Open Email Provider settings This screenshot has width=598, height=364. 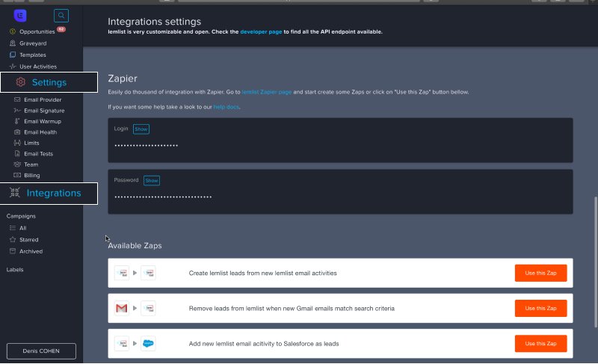pyautogui.click(x=43, y=99)
